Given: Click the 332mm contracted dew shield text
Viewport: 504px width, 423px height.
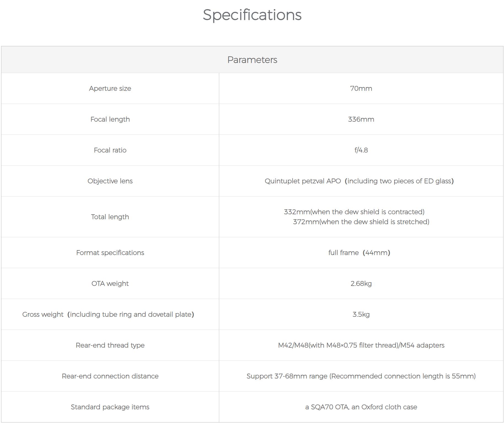Looking at the screenshot, I should (x=354, y=212).
